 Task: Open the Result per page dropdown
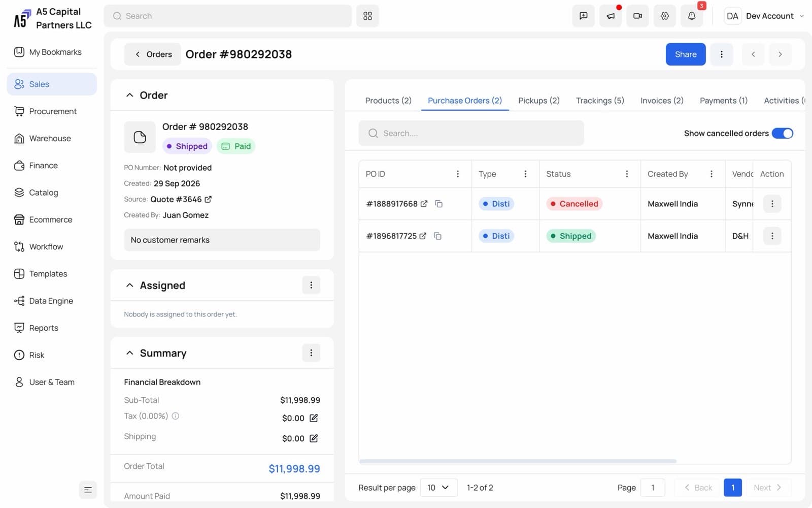point(438,488)
